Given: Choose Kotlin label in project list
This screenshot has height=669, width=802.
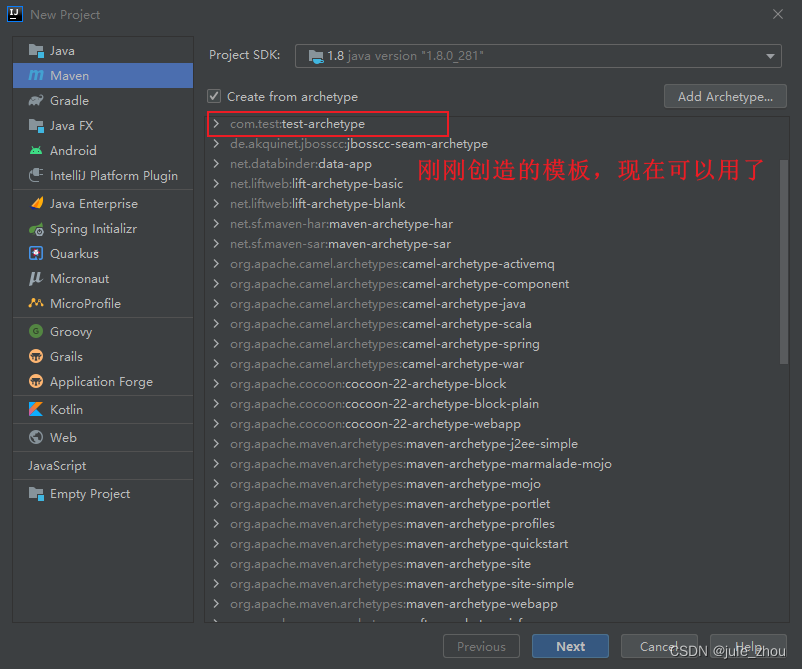Looking at the screenshot, I should pyautogui.click(x=66, y=410).
